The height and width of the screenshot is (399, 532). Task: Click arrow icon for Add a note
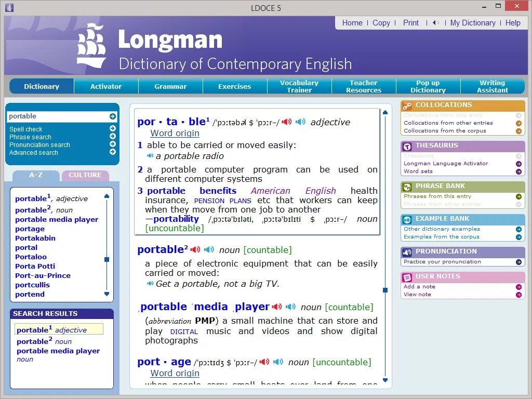(x=518, y=287)
